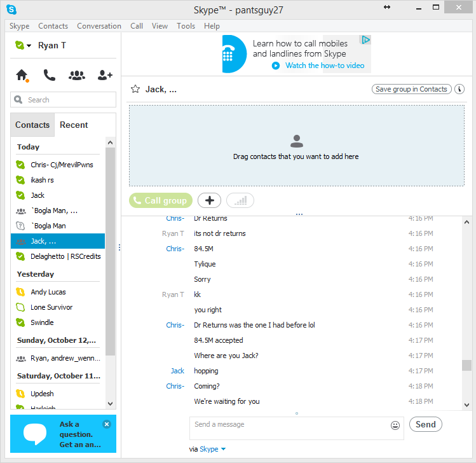Close the Ask a question panel
The height and width of the screenshot is (463, 476).
click(x=107, y=424)
